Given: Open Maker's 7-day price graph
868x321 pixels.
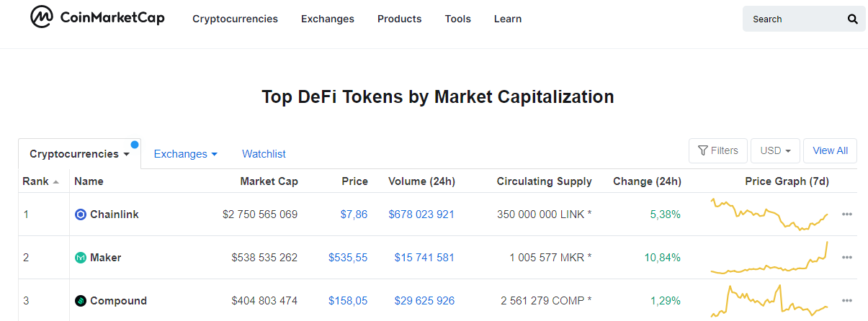Looking at the screenshot, I should [769, 258].
